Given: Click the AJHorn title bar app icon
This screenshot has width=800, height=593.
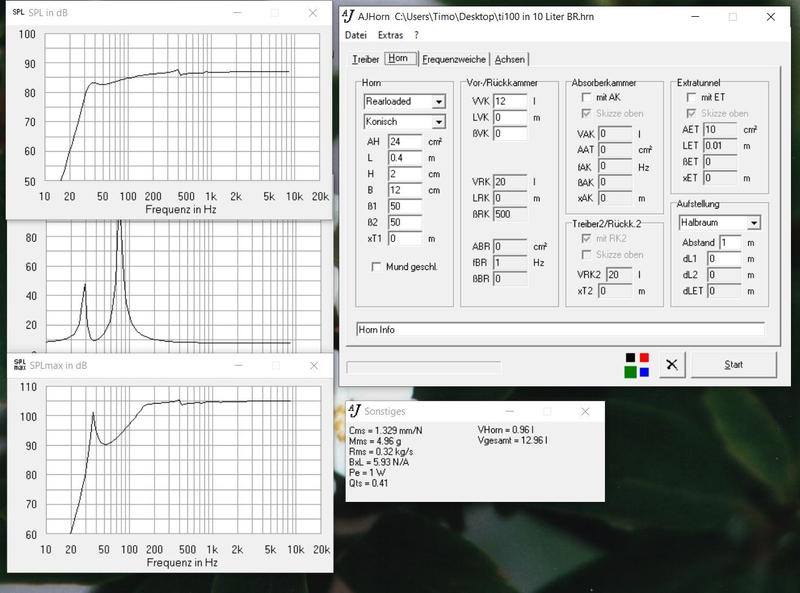Looking at the screenshot, I should [x=349, y=17].
